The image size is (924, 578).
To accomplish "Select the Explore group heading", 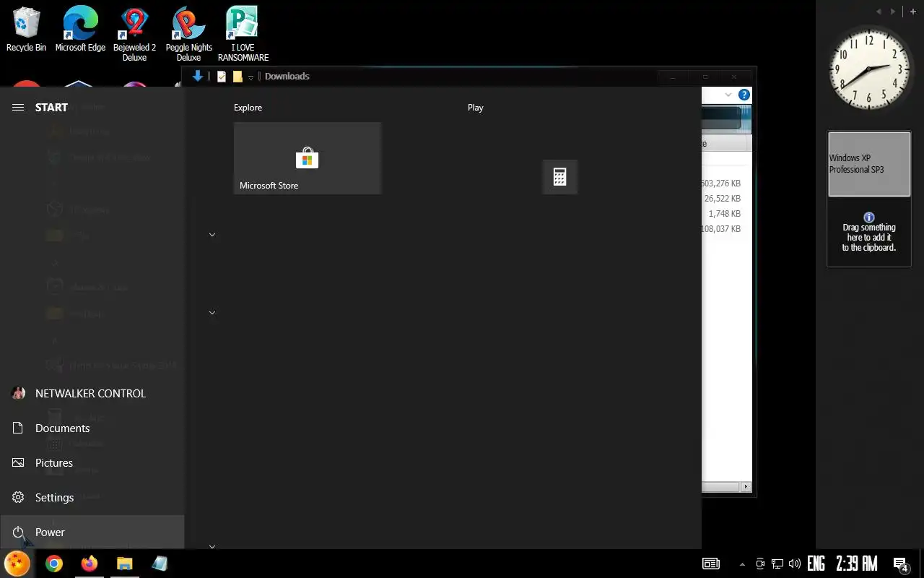I will click(248, 108).
